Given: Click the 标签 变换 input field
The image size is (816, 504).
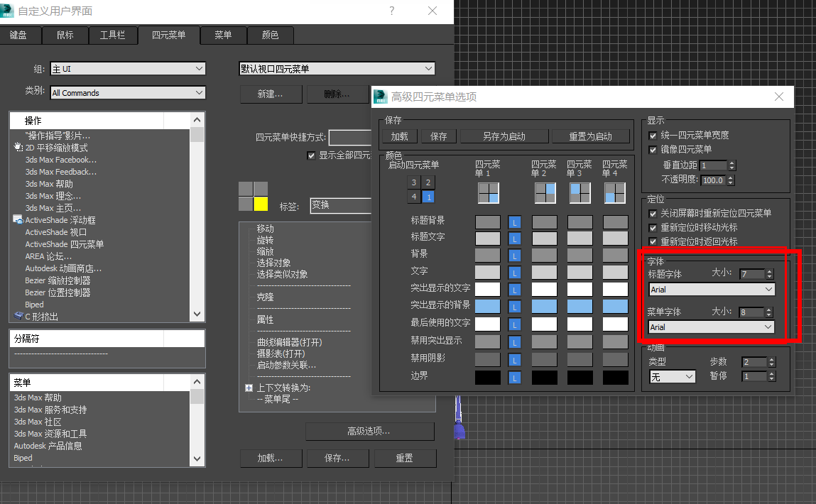Looking at the screenshot, I should 341,205.
